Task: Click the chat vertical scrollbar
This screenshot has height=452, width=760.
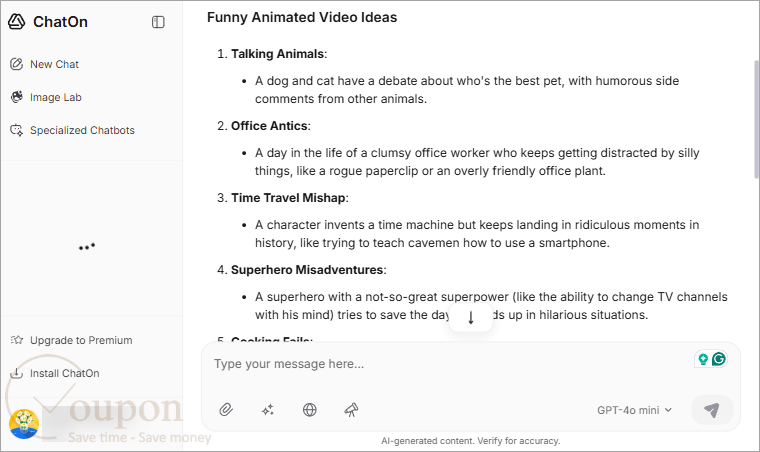Action: point(757,119)
